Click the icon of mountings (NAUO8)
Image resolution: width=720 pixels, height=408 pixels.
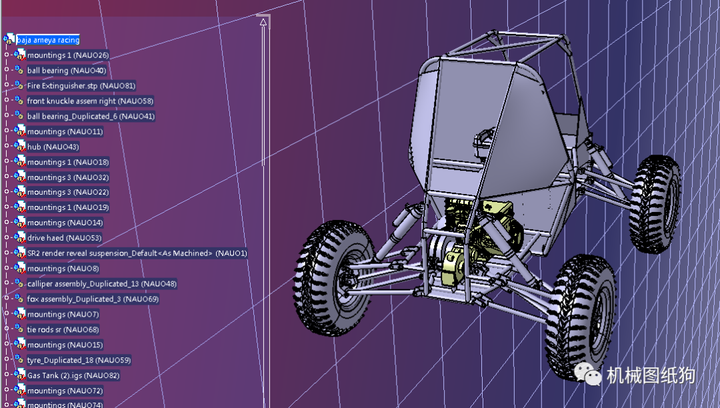click(19, 268)
